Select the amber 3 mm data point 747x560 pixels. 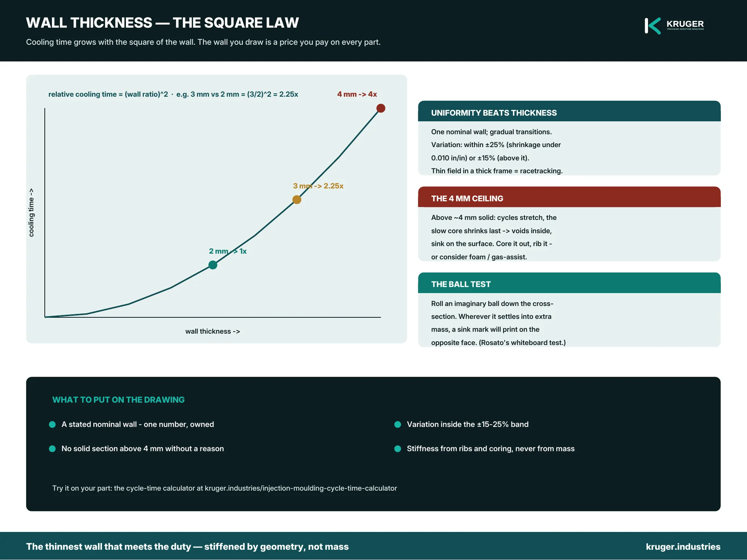coord(297,200)
